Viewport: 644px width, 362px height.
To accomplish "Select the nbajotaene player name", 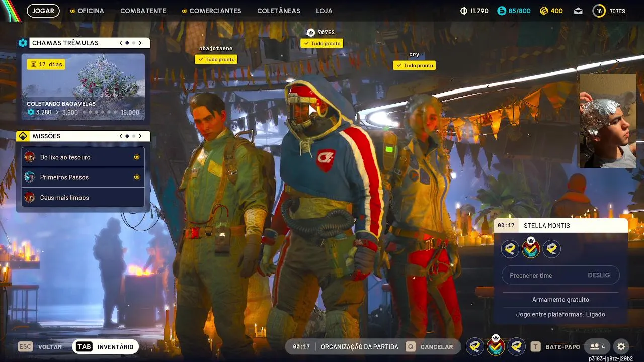I will click(x=216, y=48).
